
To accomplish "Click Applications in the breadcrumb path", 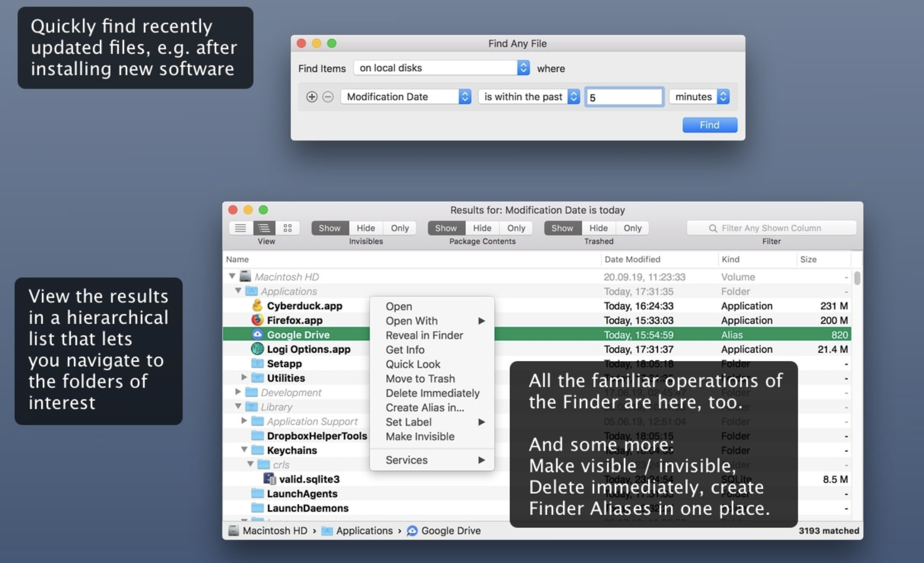I will [x=364, y=531].
